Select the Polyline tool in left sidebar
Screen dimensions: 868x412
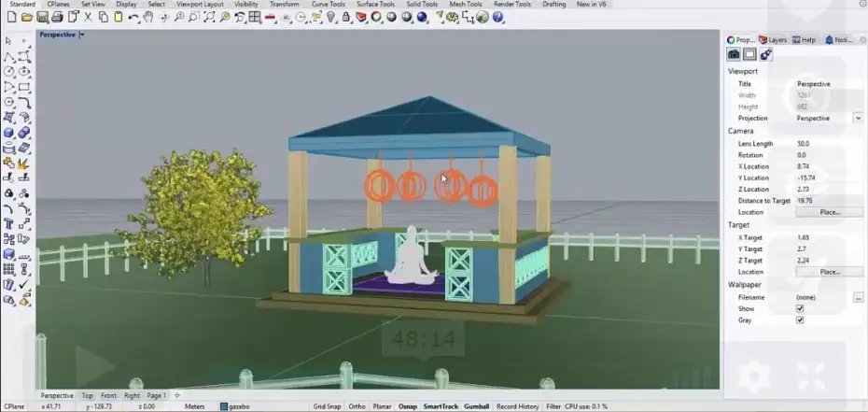[x=8, y=56]
